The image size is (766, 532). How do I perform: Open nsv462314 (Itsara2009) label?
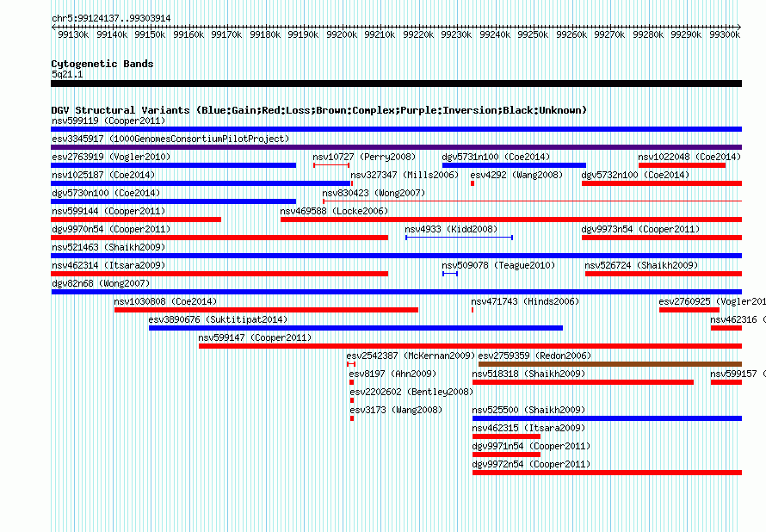[x=108, y=265]
